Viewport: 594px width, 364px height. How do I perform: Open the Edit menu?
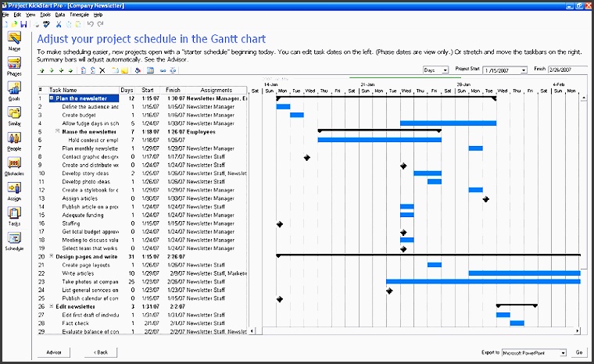17,15
